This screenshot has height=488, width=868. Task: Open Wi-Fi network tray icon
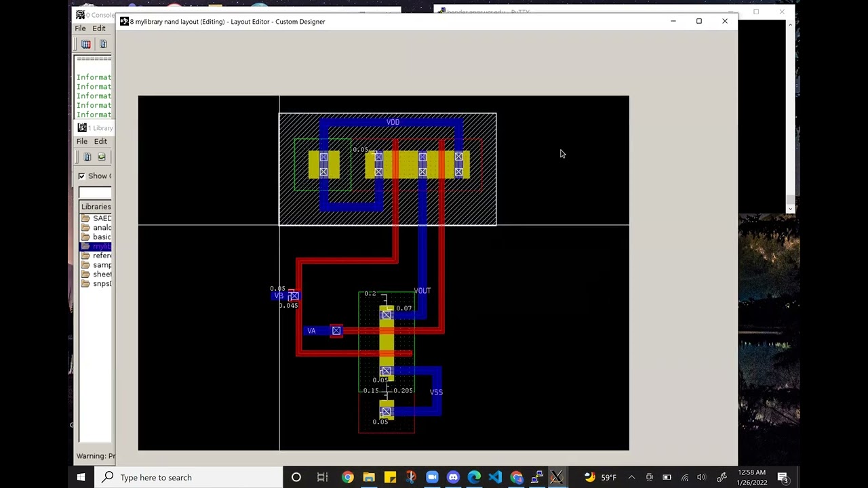[x=685, y=477]
